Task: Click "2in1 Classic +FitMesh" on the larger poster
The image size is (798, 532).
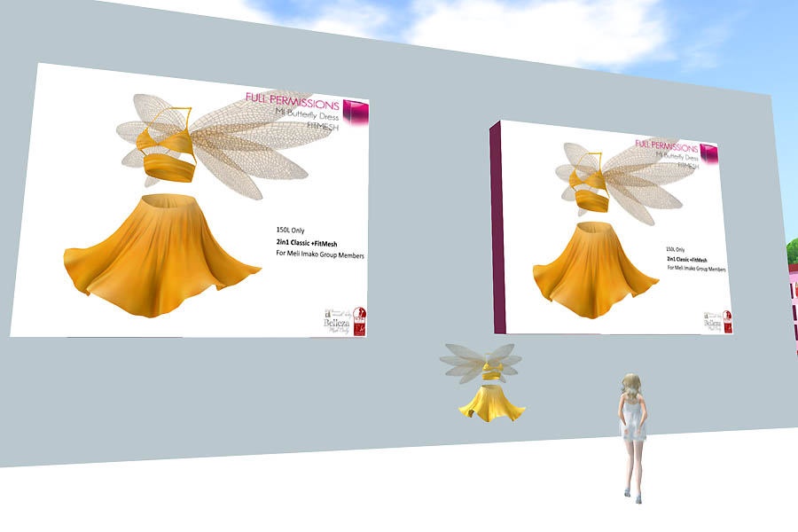Action: click(x=307, y=243)
